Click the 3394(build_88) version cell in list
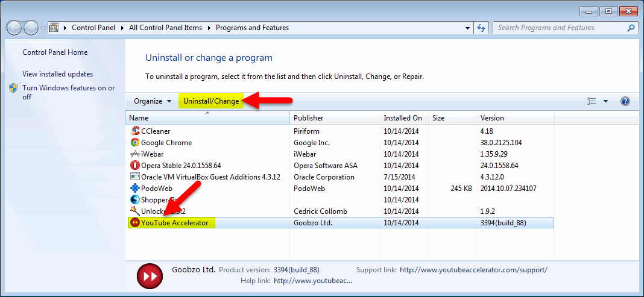 pyautogui.click(x=503, y=223)
